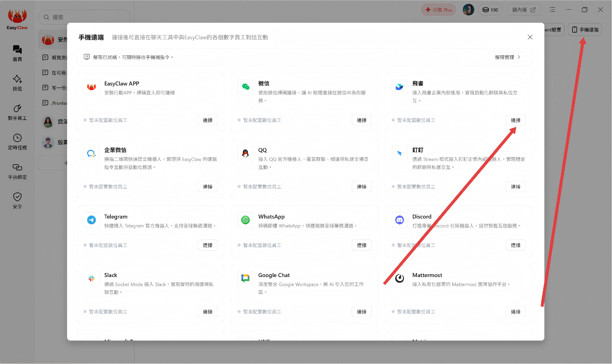The width and height of the screenshot is (612, 364).
Task: Click 暫未配置數位員工 under EasyClaw APP
Action: (x=108, y=120)
